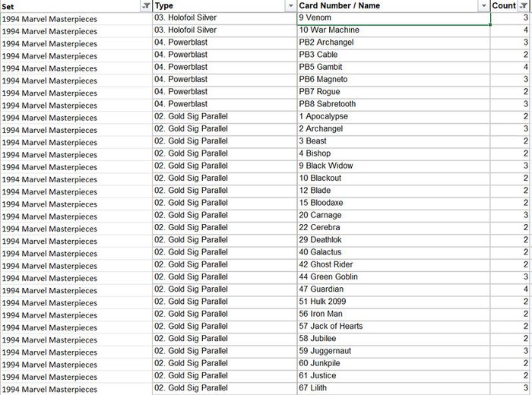Select cell containing 10 War Machine
Screen dimensions: 532x395
click(x=394, y=31)
